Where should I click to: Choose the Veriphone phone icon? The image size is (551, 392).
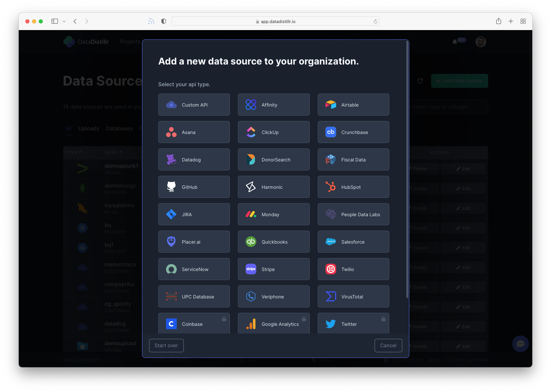tap(251, 297)
